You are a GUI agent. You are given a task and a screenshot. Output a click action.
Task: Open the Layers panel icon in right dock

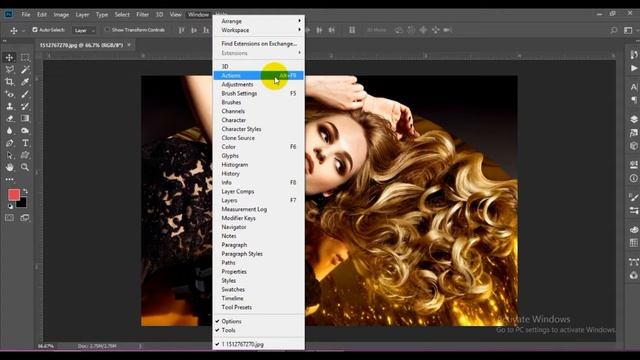click(x=633, y=119)
